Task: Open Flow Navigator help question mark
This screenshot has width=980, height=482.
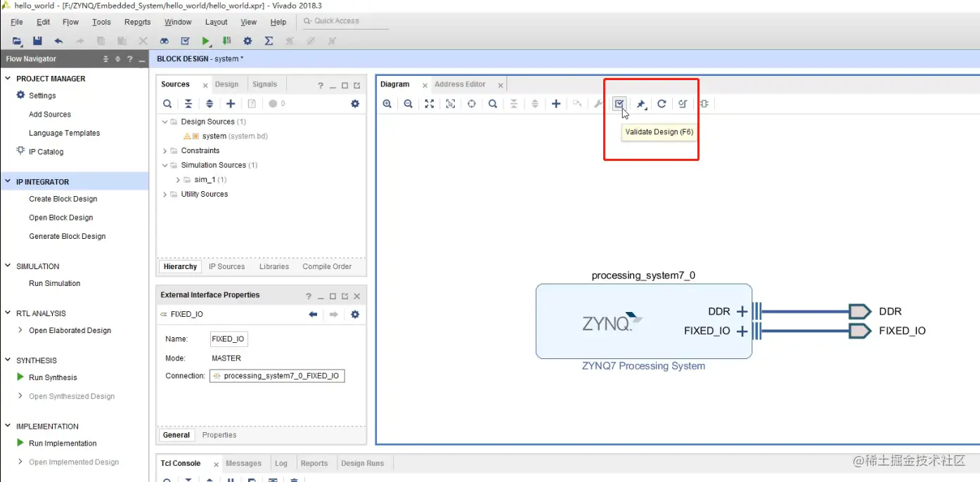Action: tap(129, 59)
